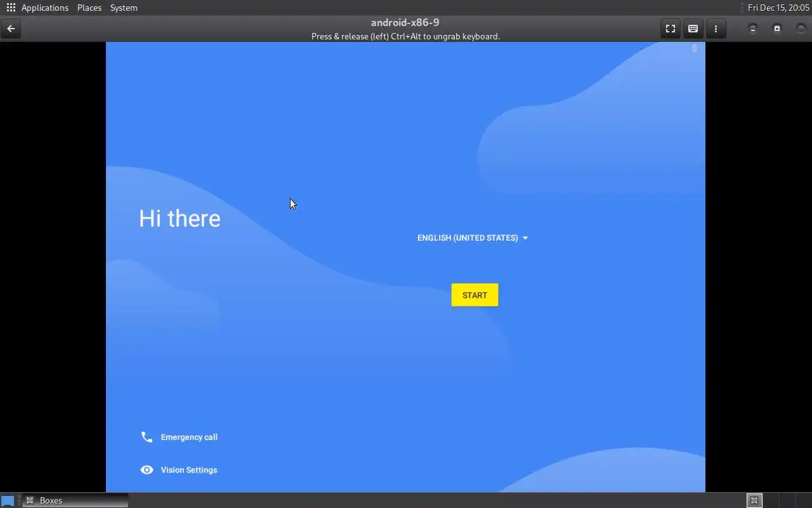
Task: Tap the yellow START button
Action: 475,295
